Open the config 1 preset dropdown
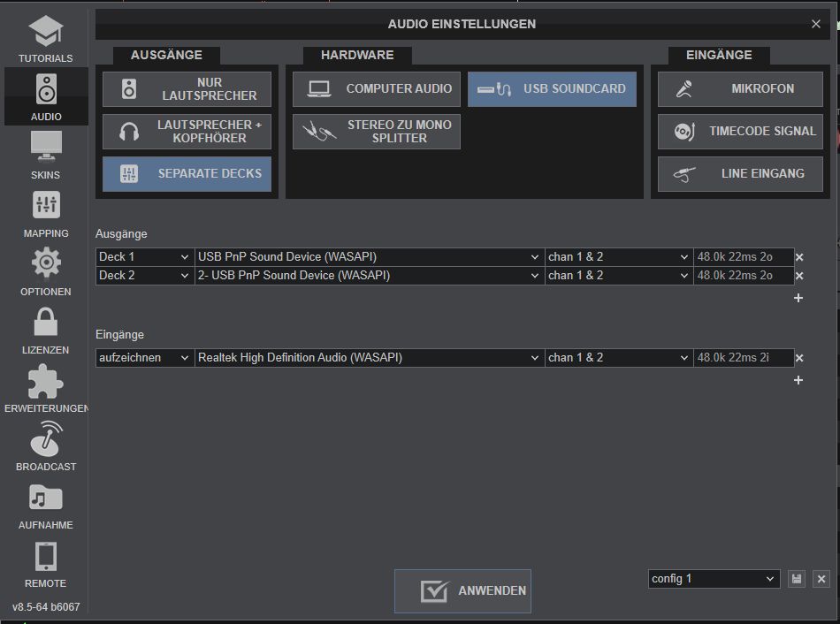This screenshot has width=840, height=624. click(714, 579)
